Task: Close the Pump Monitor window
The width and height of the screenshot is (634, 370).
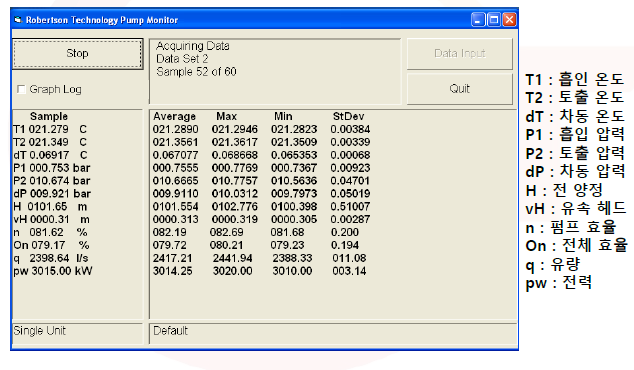Action: 509,19
